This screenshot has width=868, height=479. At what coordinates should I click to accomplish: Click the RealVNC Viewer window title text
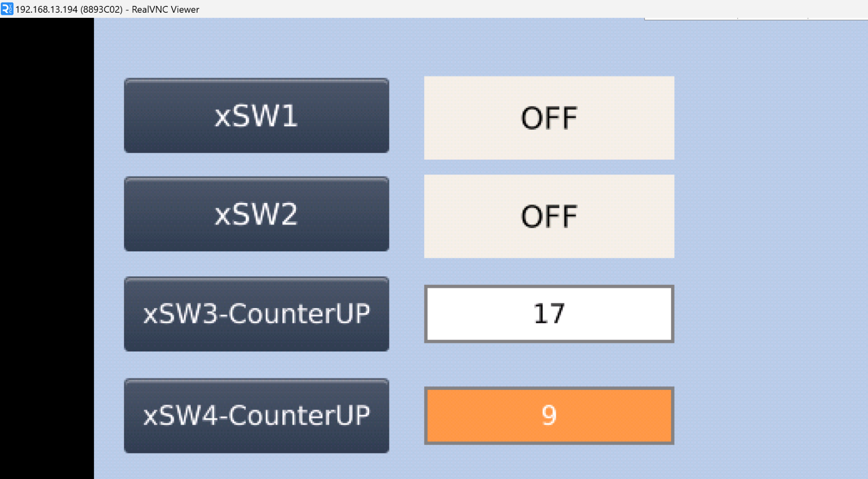click(107, 9)
